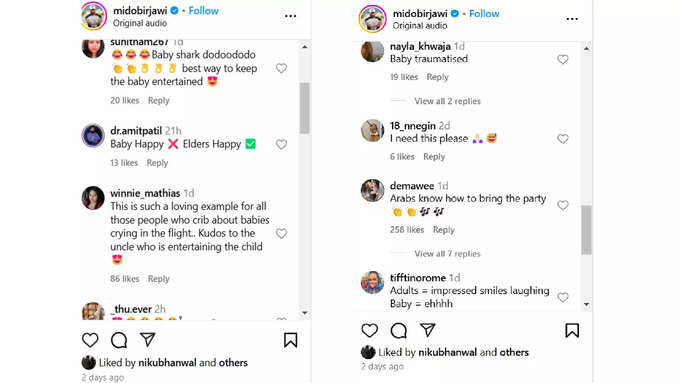Click Reply under 18_nnegin's comment
The width and height of the screenshot is (680, 383).
pyautogui.click(x=434, y=157)
